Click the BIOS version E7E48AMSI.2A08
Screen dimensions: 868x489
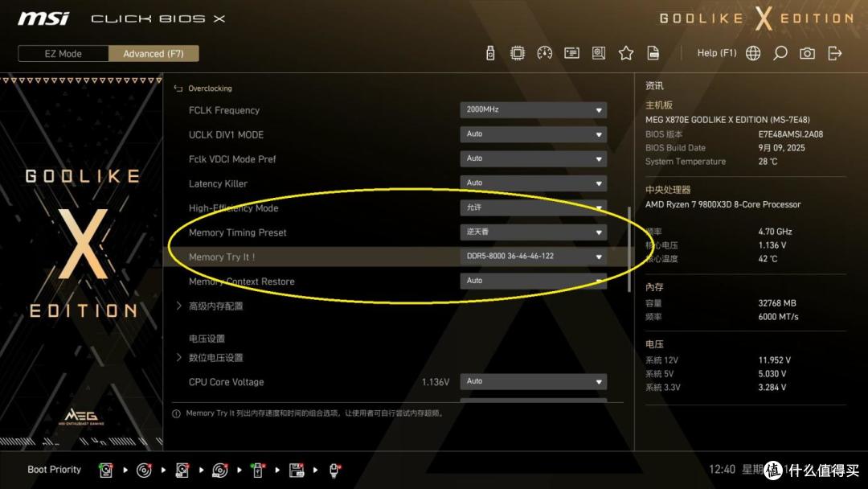pyautogui.click(x=791, y=134)
